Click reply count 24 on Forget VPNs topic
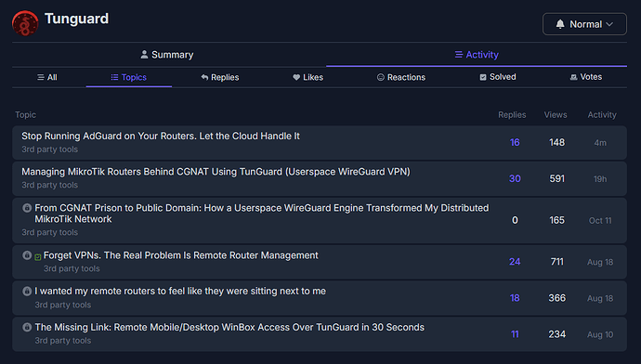 [515, 262]
